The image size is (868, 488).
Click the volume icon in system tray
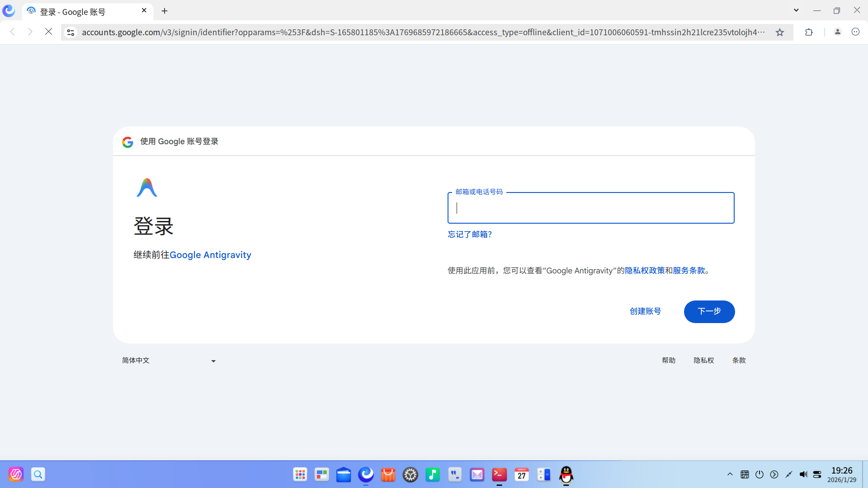click(x=803, y=474)
